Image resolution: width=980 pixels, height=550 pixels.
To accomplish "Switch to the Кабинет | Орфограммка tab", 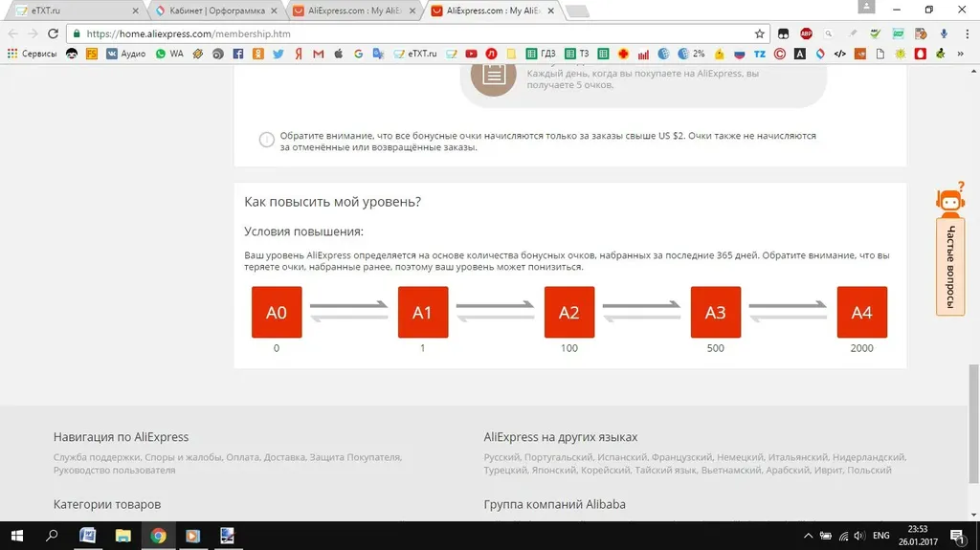I will pyautogui.click(x=217, y=11).
